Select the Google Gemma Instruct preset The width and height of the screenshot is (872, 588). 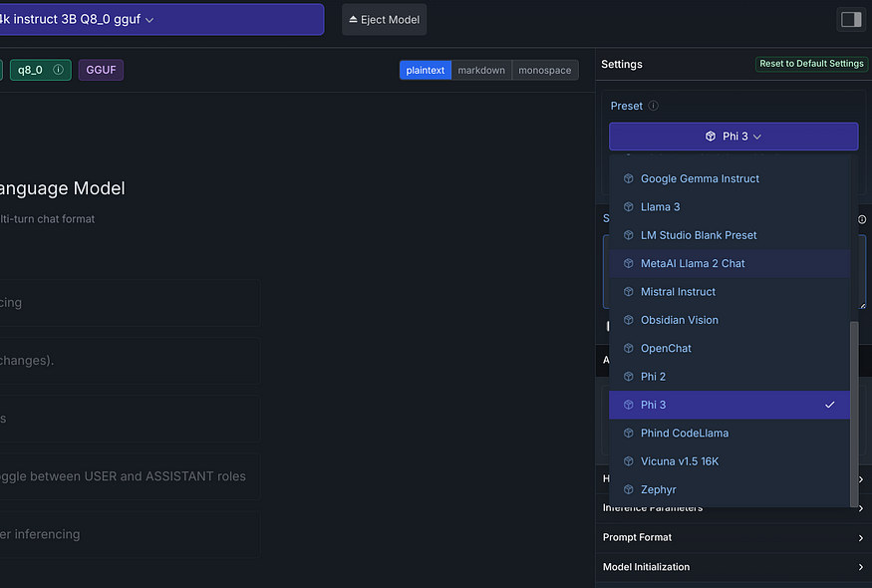coord(729,178)
